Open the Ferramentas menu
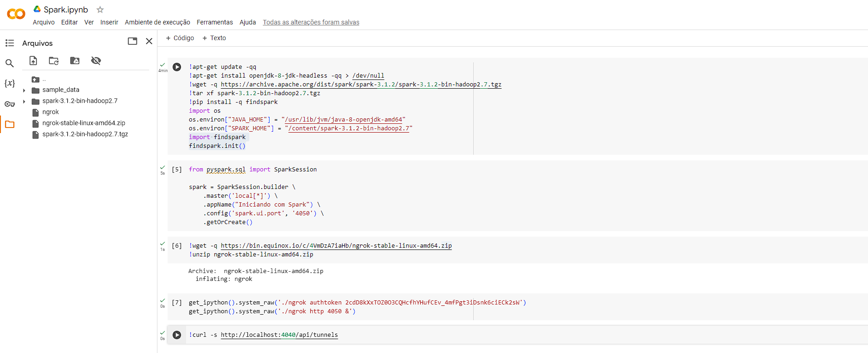The height and width of the screenshot is (353, 868). click(215, 22)
